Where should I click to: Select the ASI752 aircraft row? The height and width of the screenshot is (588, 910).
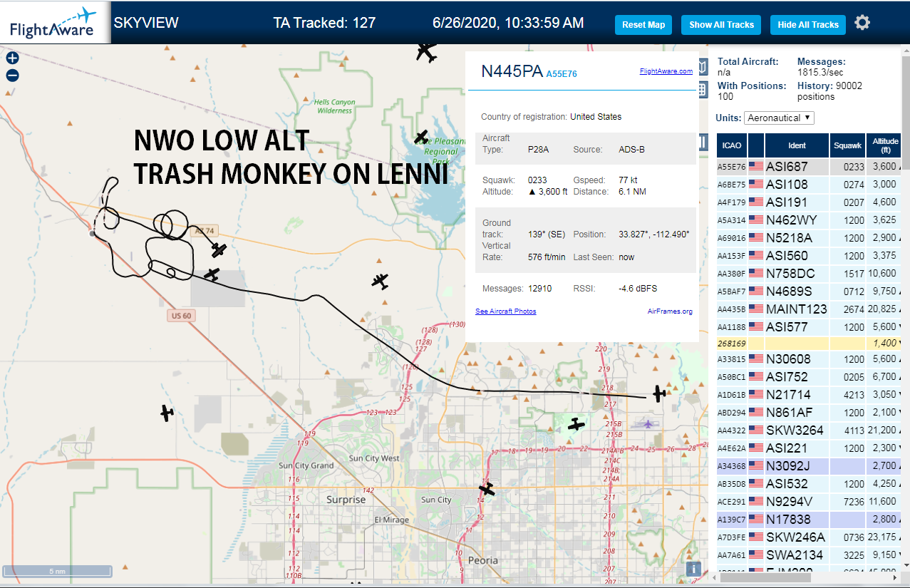pyautogui.click(x=809, y=377)
